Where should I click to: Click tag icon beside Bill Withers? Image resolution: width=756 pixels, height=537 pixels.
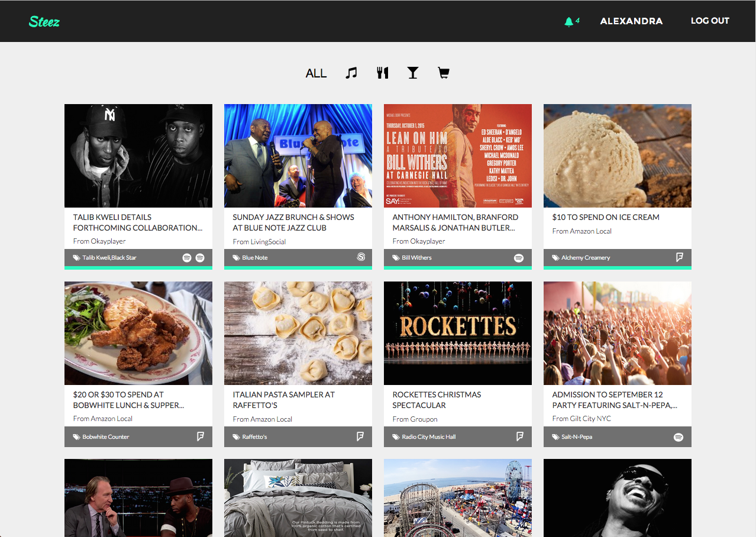396,258
